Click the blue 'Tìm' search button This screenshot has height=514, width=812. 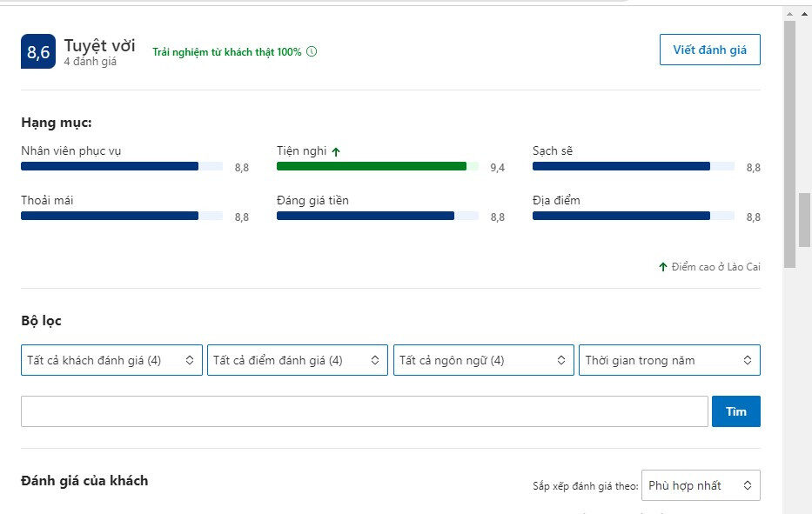[x=735, y=411]
